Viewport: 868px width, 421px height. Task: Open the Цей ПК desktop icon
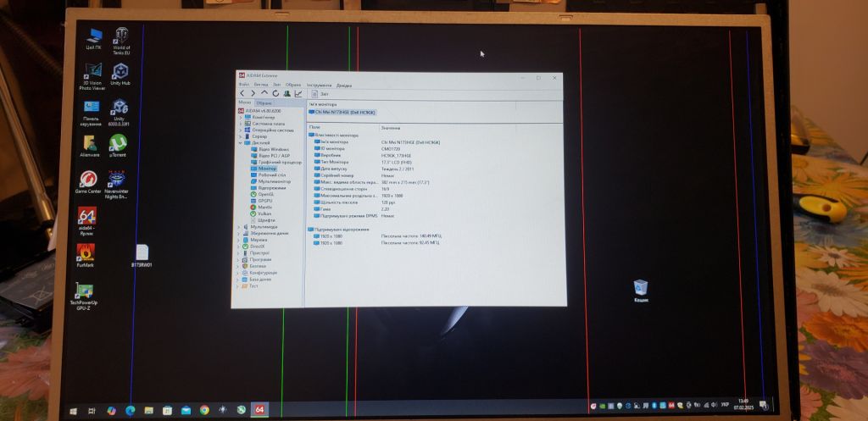(93, 40)
